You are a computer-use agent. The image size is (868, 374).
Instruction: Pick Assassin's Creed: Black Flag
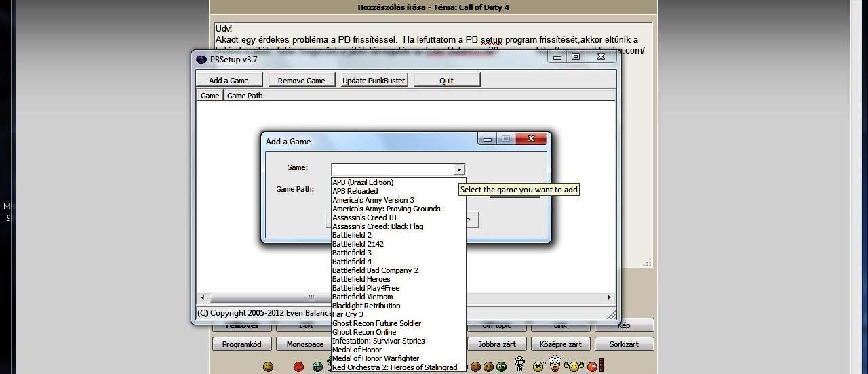coord(398,226)
